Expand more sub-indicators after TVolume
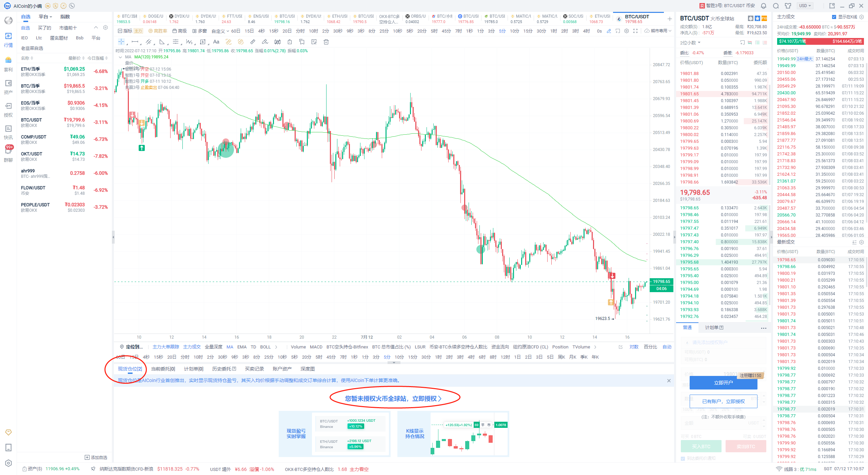This screenshot has width=868, height=475. [x=595, y=347]
